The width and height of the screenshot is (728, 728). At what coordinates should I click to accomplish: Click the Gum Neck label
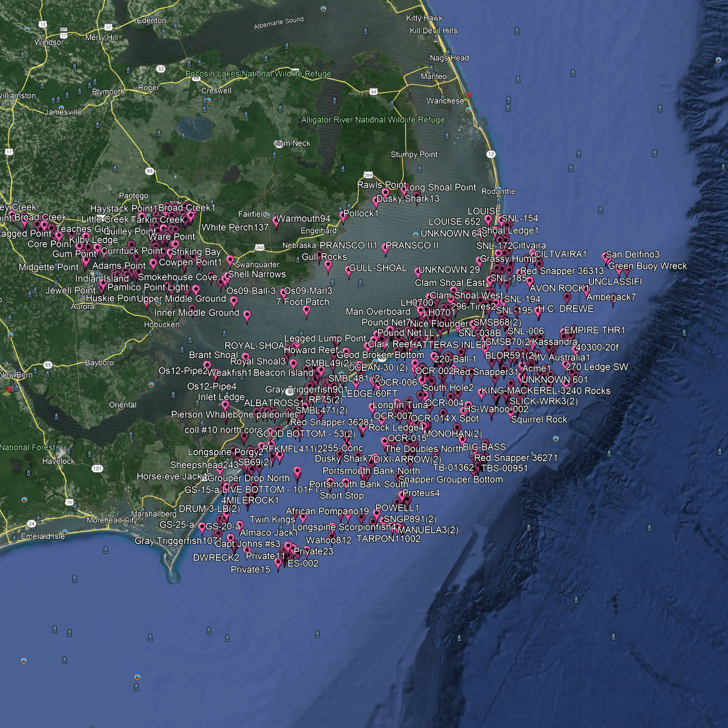(x=292, y=144)
